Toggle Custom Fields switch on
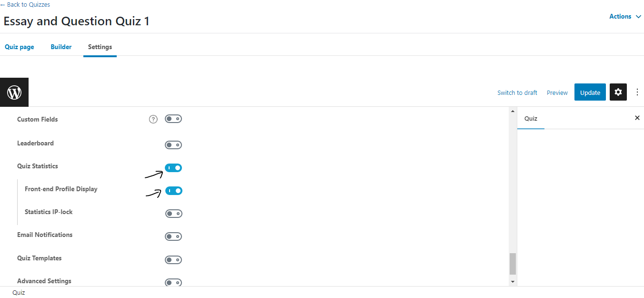Screen dimensions: 644x298 point(173,119)
